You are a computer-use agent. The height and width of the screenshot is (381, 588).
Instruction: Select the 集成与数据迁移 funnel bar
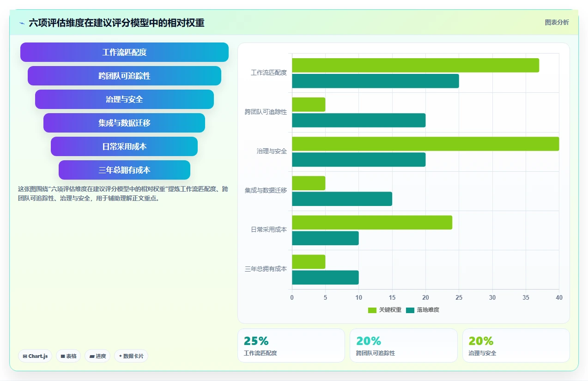124,123
